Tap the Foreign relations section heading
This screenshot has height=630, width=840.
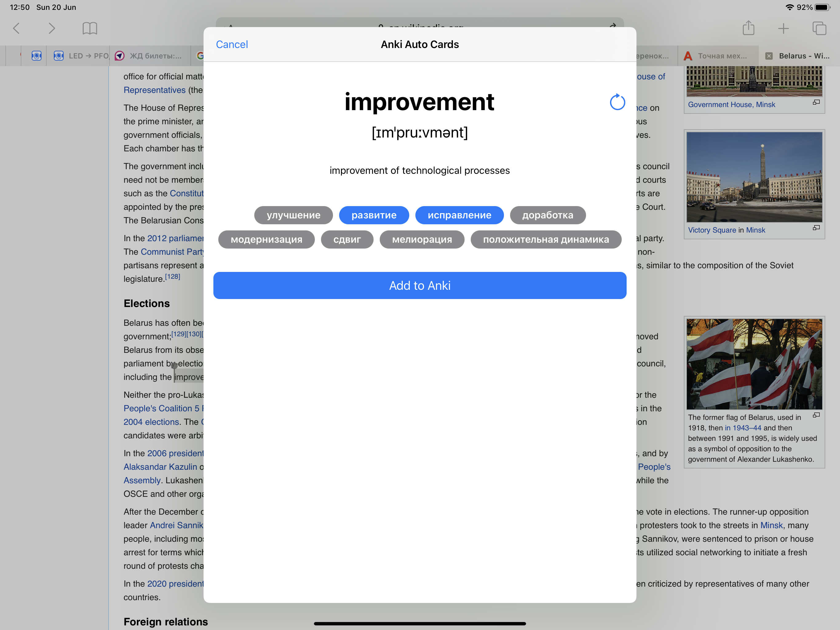click(x=165, y=622)
